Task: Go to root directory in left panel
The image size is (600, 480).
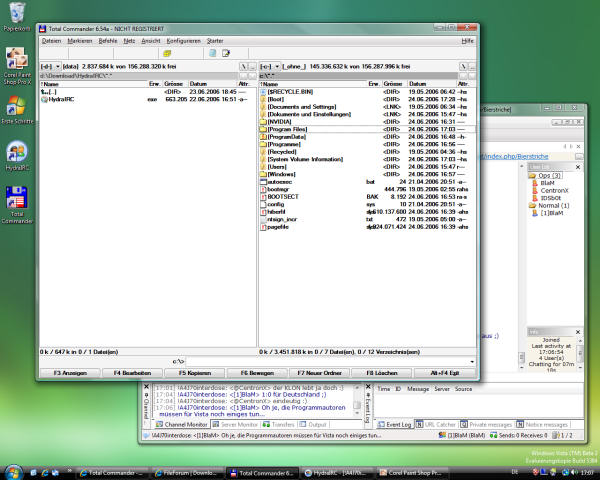Action: 243,67
